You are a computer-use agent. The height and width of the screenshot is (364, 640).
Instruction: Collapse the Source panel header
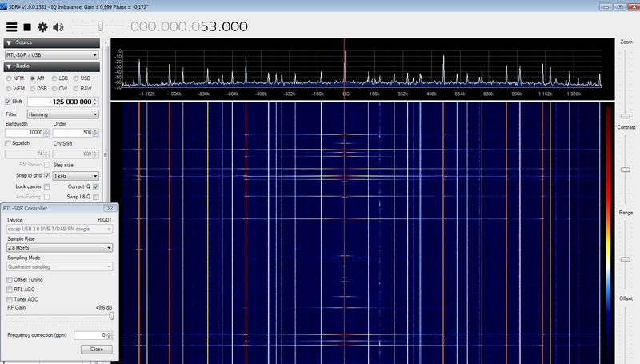tap(52, 42)
